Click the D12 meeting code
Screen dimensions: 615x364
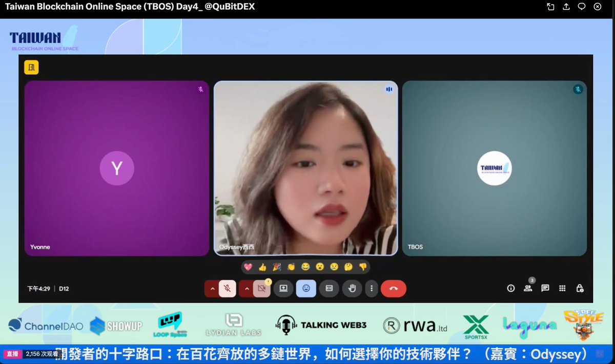(x=64, y=289)
